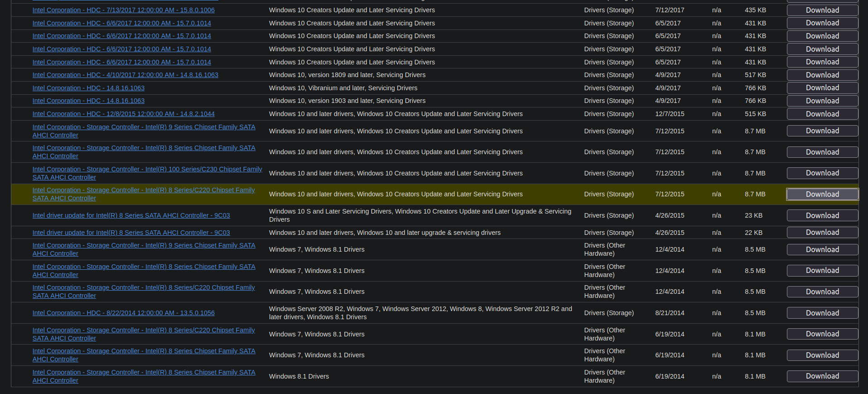The width and height of the screenshot is (868, 394).
Task: Download 9 Series Chipset driver dated 7/12/2015
Action: click(822, 131)
